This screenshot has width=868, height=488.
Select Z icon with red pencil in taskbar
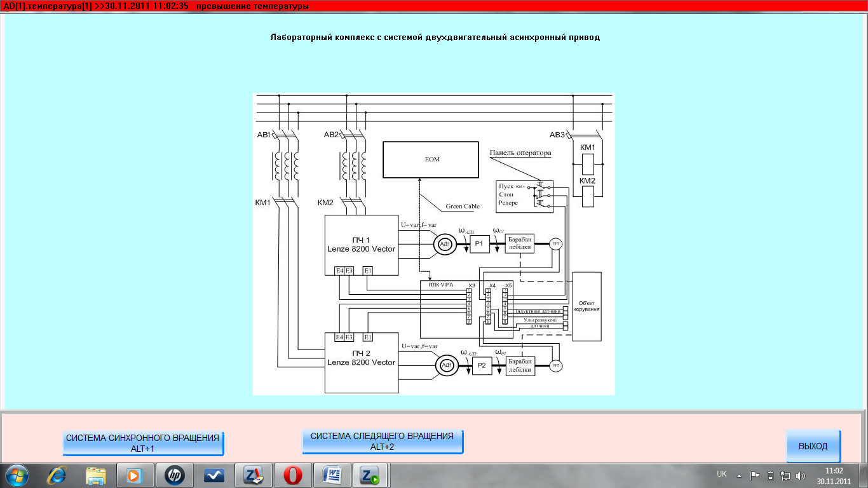coord(253,475)
